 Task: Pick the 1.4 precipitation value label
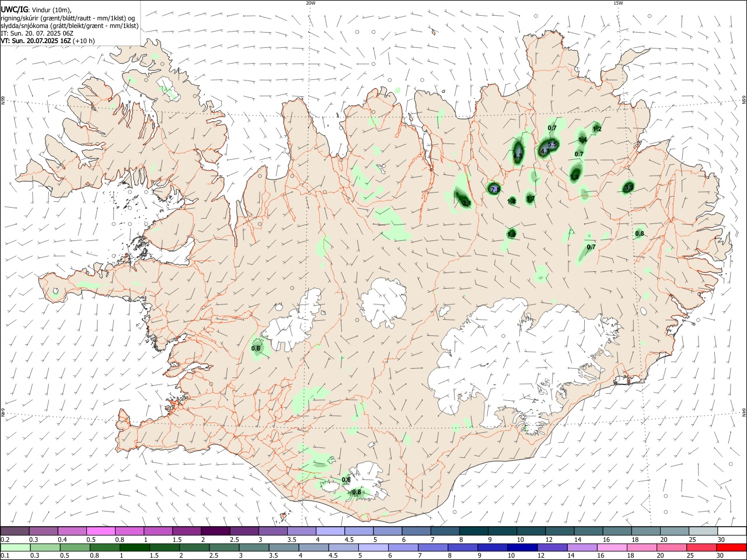point(582,140)
